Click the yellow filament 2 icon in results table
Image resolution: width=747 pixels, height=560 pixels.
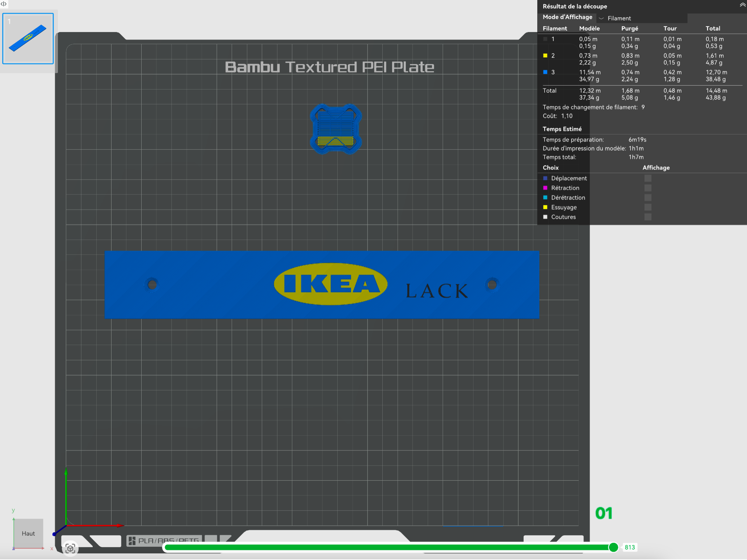[x=545, y=55]
